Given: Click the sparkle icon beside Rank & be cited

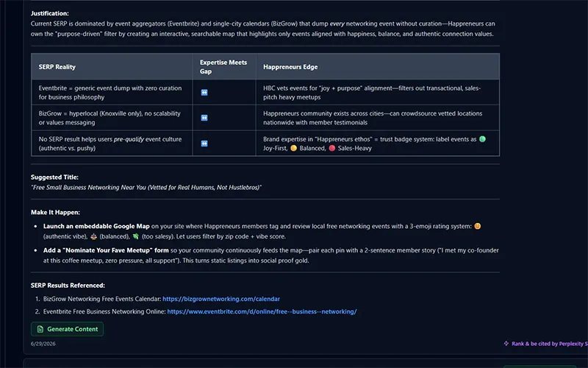Looking at the screenshot, I should [506, 343].
